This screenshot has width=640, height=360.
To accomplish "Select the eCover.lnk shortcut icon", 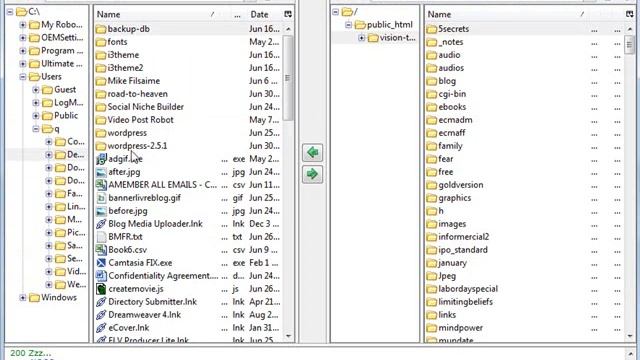I will (x=101, y=328).
